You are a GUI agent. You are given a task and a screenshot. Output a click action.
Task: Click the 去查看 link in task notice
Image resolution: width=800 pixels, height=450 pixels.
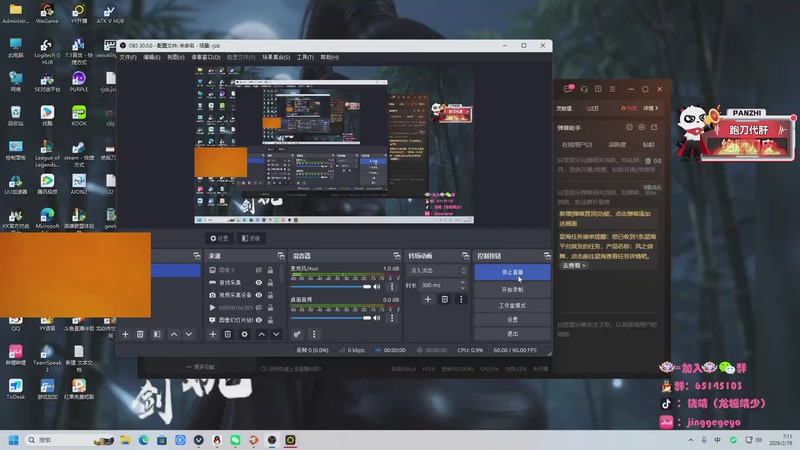pyautogui.click(x=574, y=265)
